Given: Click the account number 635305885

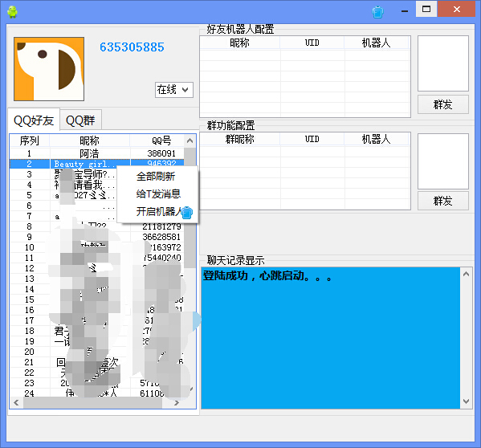Looking at the screenshot, I should 132,47.
